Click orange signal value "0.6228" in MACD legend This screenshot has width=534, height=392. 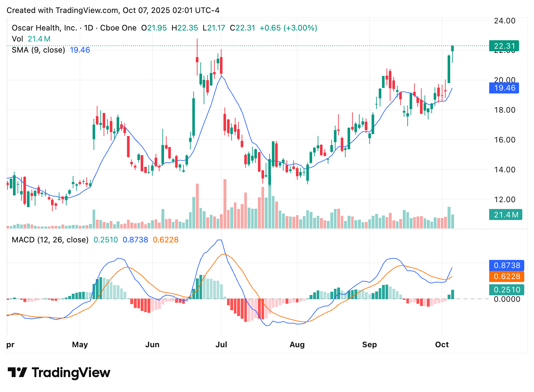[166, 240]
